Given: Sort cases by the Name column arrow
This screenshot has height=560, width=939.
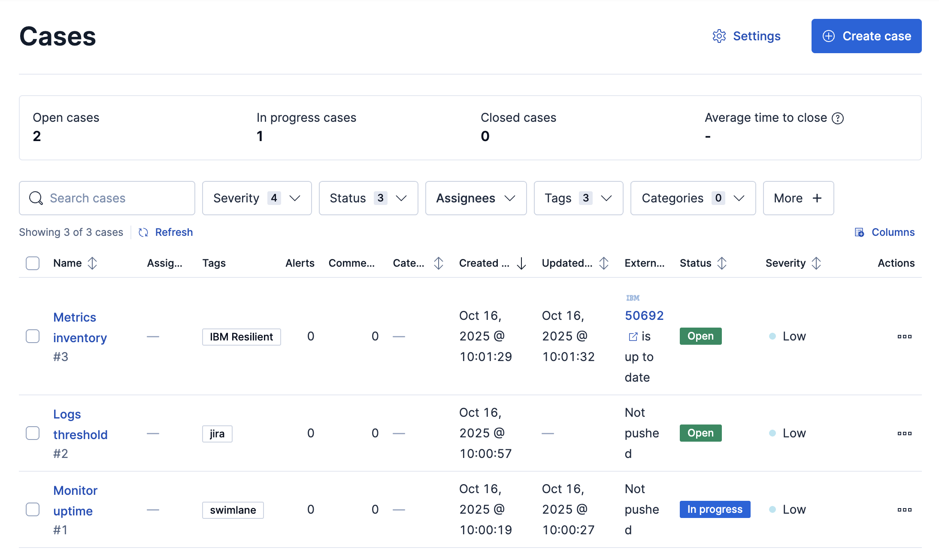Looking at the screenshot, I should 93,263.
